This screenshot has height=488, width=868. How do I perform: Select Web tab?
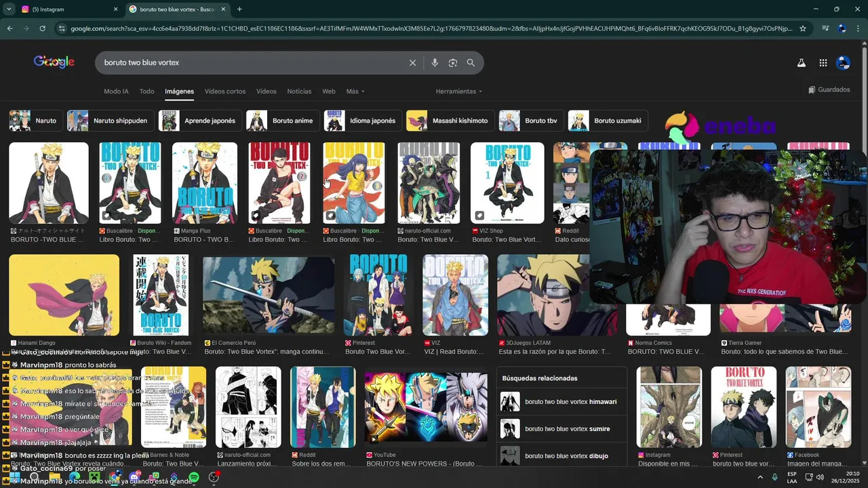(329, 91)
